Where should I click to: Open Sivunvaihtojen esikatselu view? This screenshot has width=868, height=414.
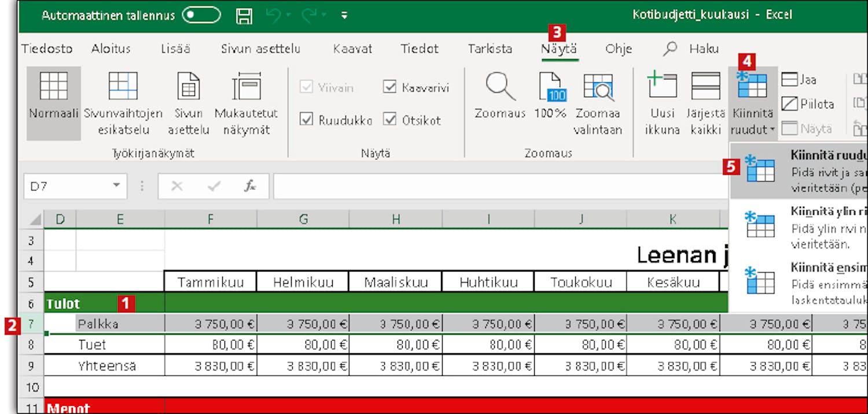[123, 87]
